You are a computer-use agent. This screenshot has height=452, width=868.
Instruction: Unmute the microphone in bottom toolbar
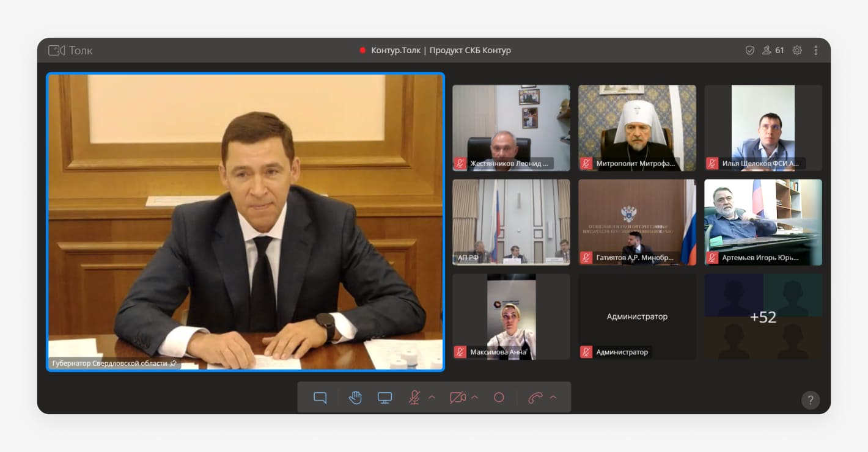414,398
